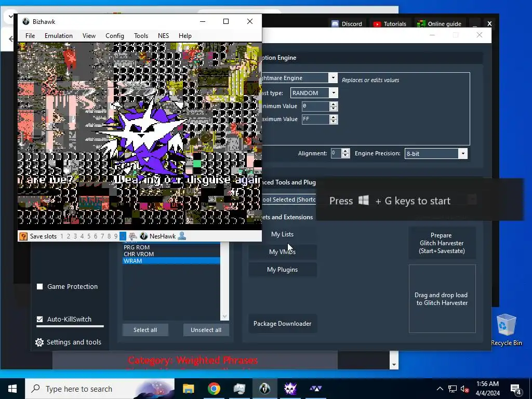Click the Maximum Value input field
Viewport: 532px width, 399px height.
[x=315, y=119]
